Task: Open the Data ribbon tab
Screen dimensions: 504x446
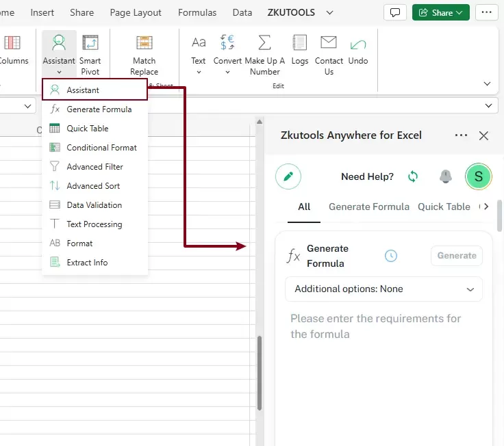Action: tap(242, 12)
